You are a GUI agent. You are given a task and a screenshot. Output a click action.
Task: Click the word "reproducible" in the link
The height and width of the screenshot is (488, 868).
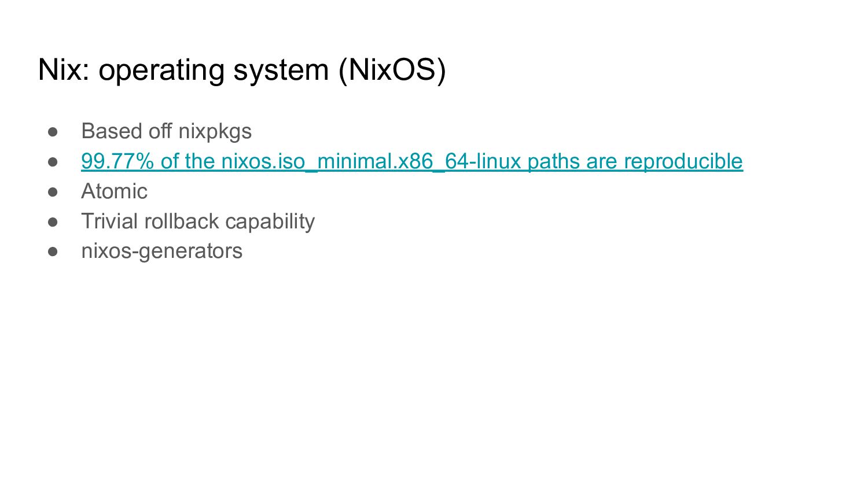coord(683,161)
